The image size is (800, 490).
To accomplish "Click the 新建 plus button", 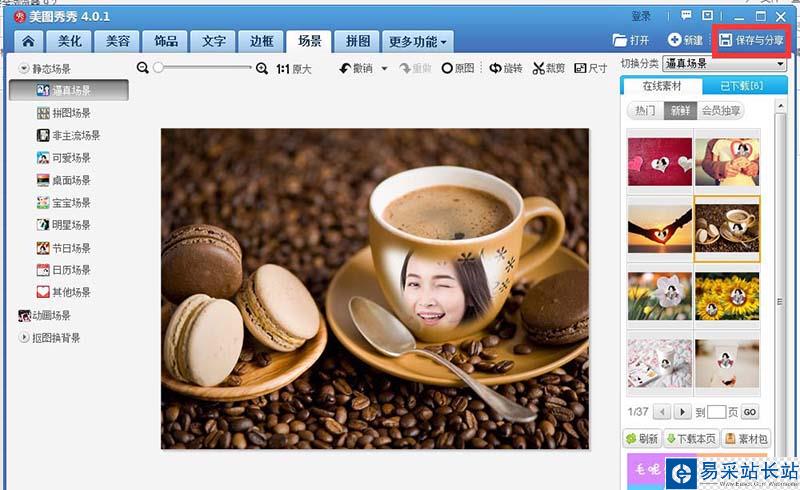I will point(685,40).
